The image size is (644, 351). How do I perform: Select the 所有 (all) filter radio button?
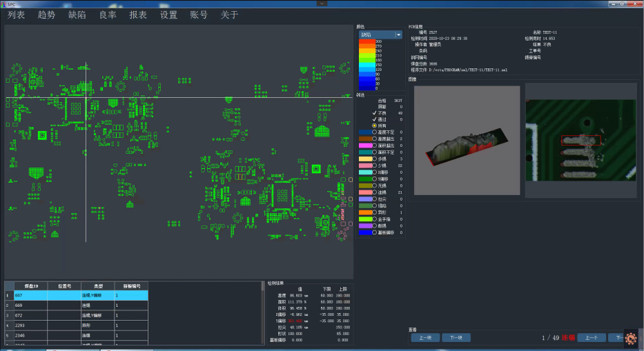(x=374, y=126)
